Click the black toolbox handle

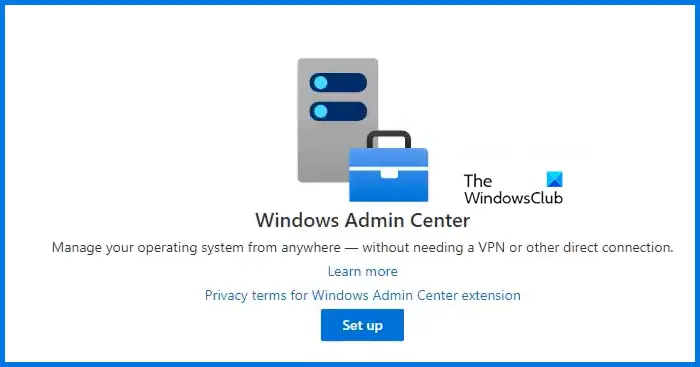389,139
